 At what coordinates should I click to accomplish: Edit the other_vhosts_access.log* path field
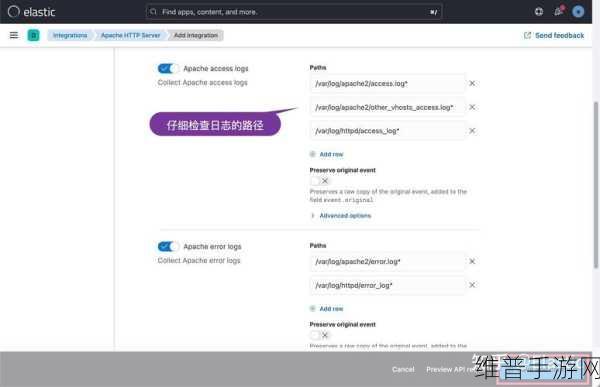[387, 107]
